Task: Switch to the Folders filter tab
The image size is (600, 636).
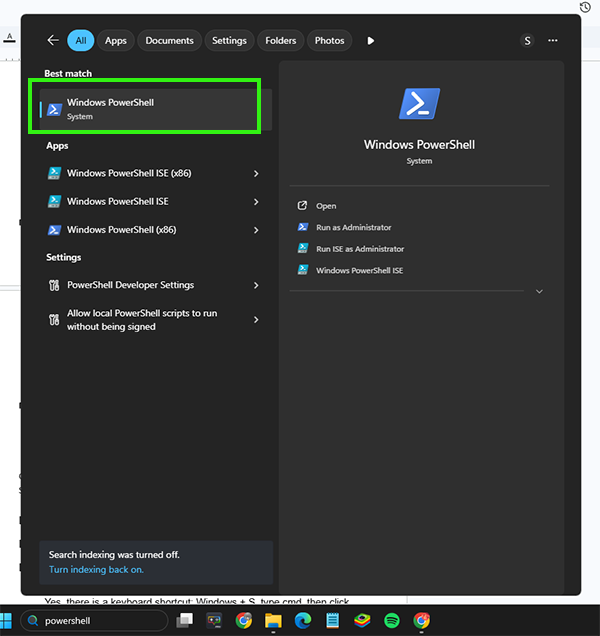Action: click(x=281, y=41)
